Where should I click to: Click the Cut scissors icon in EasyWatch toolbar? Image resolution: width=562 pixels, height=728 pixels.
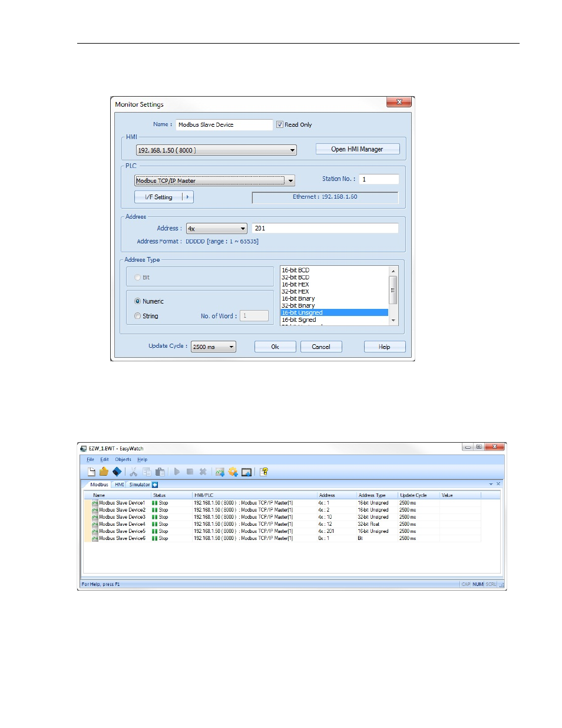(x=134, y=472)
